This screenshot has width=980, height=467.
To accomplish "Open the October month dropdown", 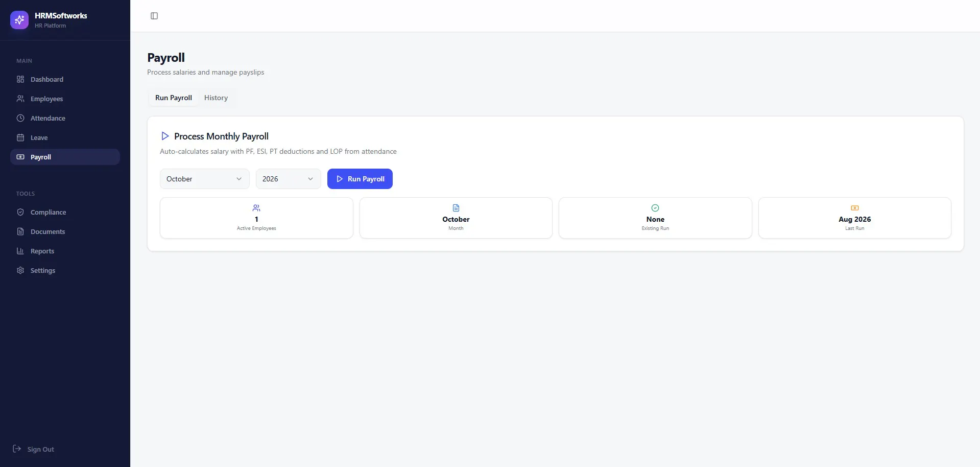I will tap(205, 179).
